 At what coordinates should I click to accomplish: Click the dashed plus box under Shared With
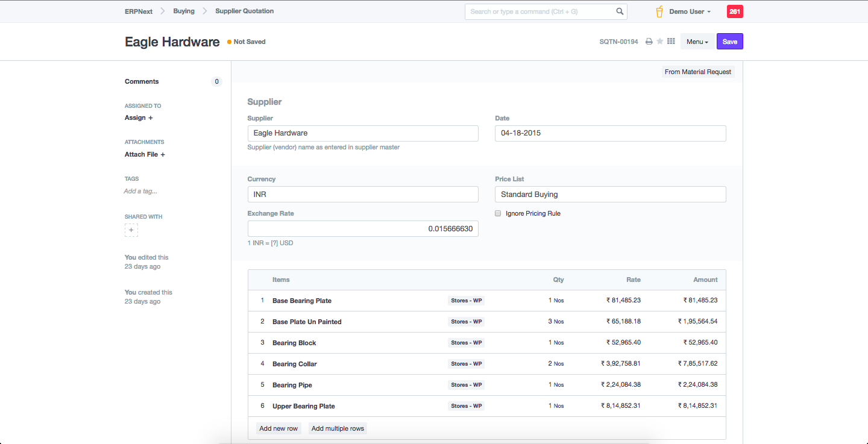(131, 230)
